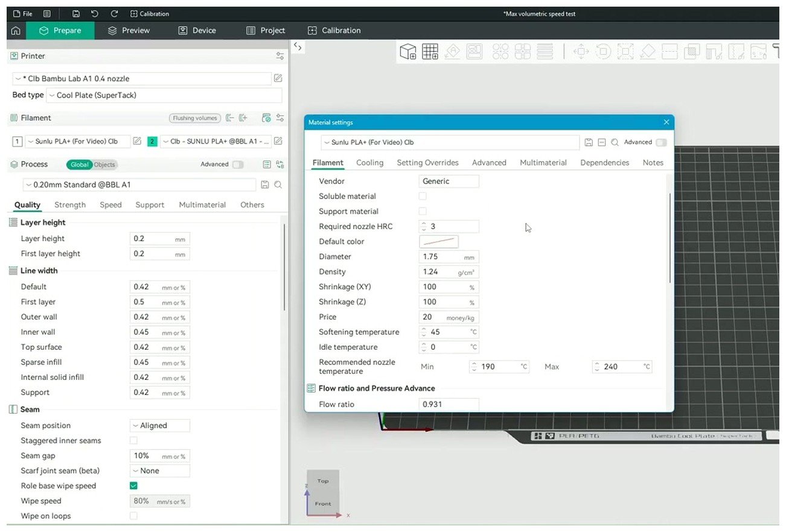
Task: Open the File menu
Action: click(x=23, y=13)
